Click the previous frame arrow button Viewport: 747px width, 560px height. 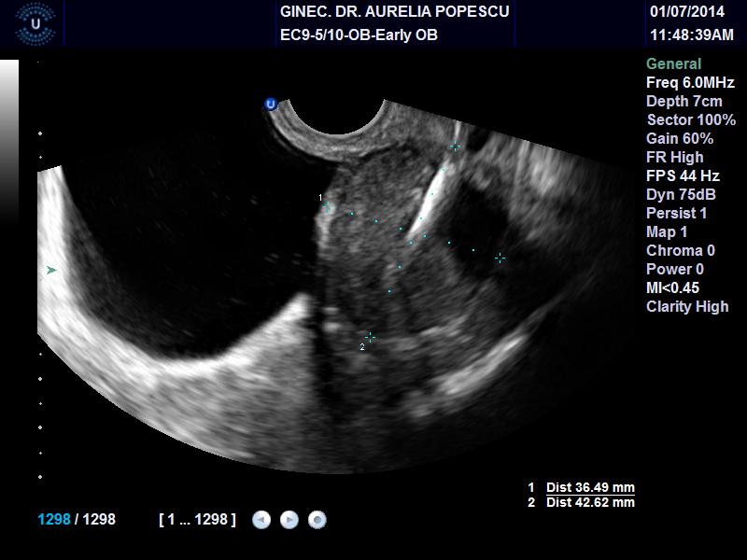[261, 520]
